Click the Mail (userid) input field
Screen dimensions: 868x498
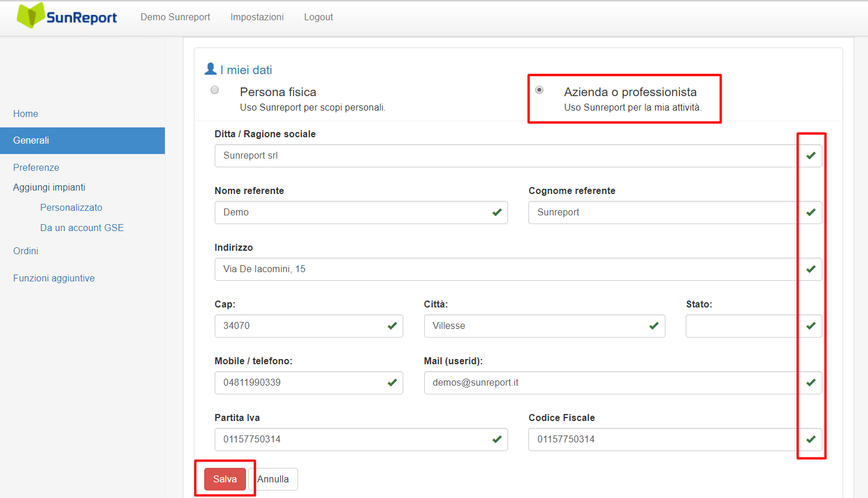[623, 382]
